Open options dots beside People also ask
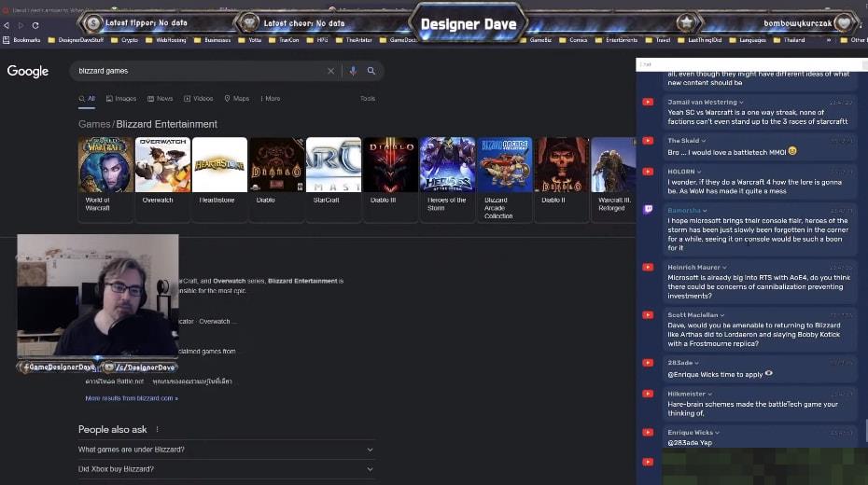Image resolution: width=868 pixels, height=485 pixels. (157, 429)
